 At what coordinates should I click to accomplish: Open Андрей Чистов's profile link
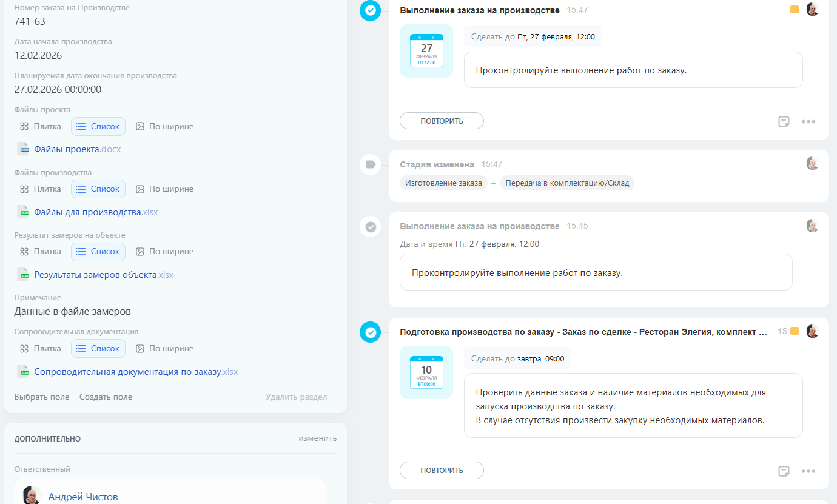[83, 497]
